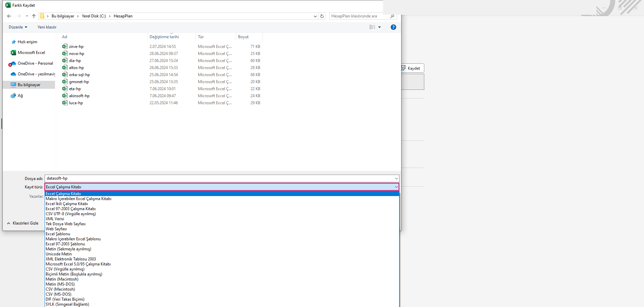Open the Dosya adı history dropdown

396,179
